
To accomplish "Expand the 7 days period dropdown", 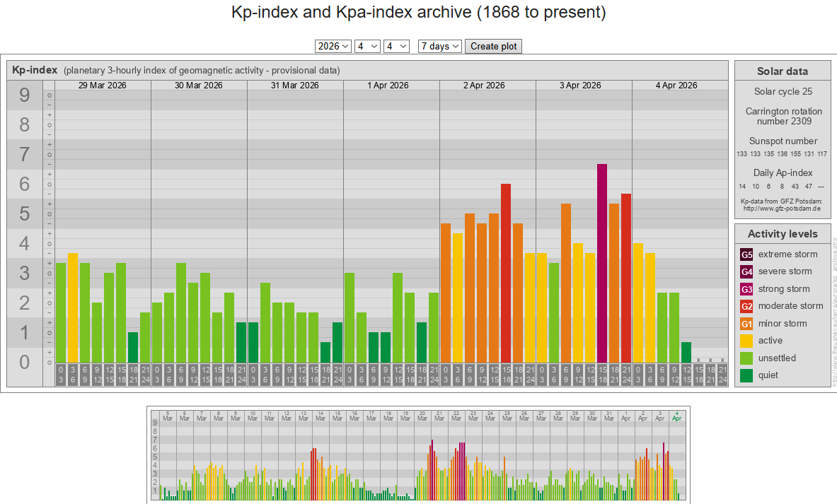I will [439, 46].
